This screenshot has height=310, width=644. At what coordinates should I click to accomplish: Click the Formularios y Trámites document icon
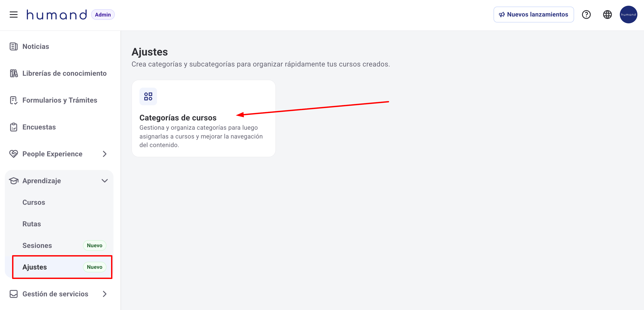tap(13, 100)
